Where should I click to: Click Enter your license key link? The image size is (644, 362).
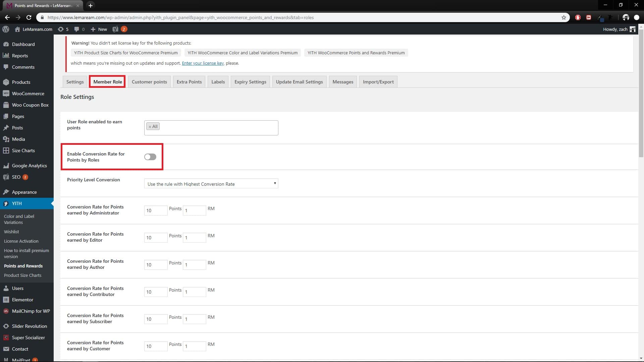203,63
